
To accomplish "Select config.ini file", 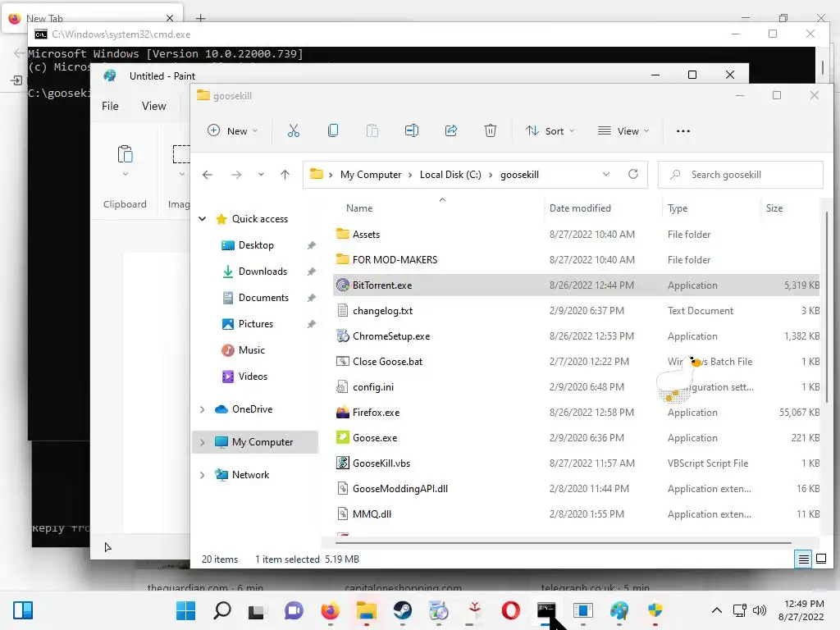I will click(577, 387).
